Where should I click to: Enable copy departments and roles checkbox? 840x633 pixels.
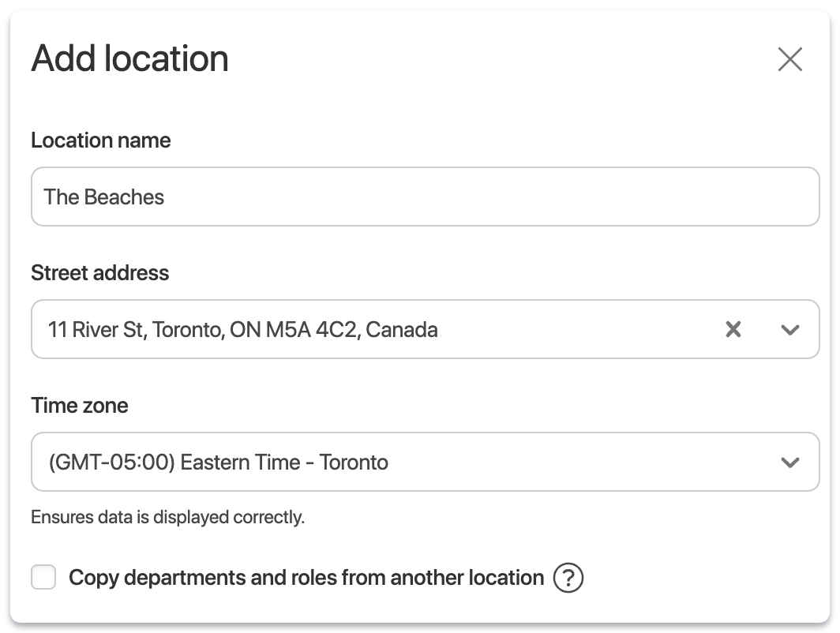(43, 578)
